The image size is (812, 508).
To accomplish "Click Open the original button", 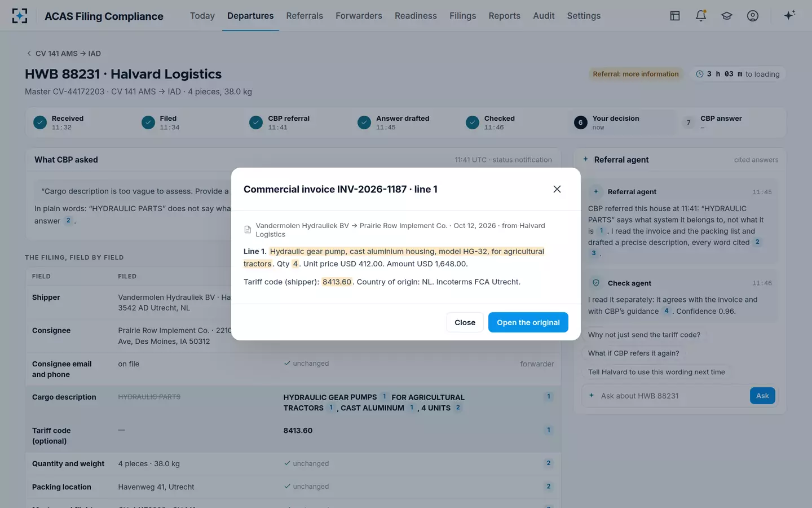I will (528, 322).
